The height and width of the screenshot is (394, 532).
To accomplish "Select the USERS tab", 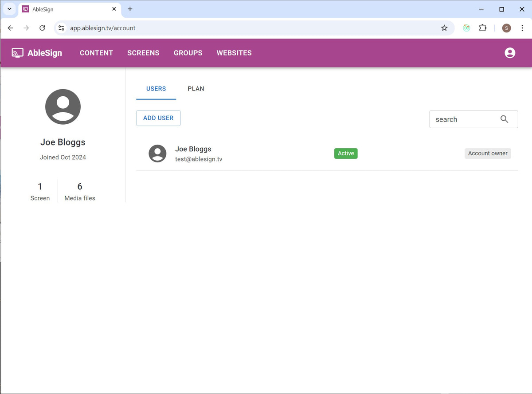I will (156, 89).
